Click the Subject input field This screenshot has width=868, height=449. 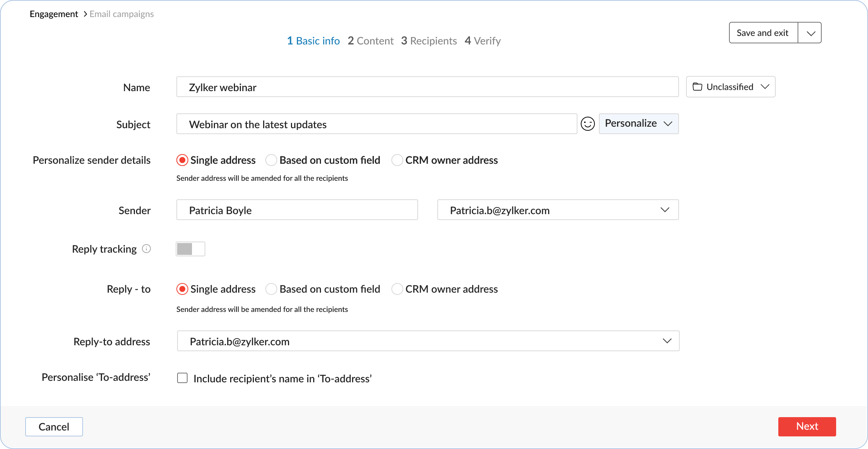(376, 124)
